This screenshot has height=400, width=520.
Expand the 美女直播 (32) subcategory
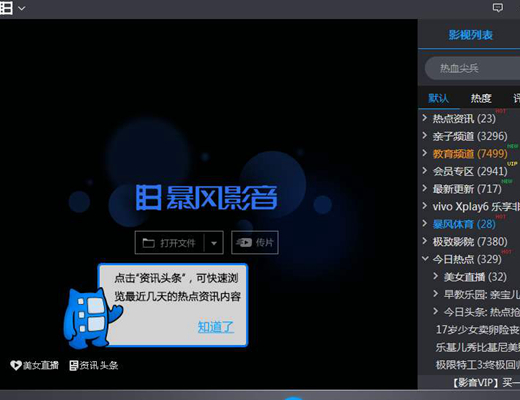tap(436, 276)
